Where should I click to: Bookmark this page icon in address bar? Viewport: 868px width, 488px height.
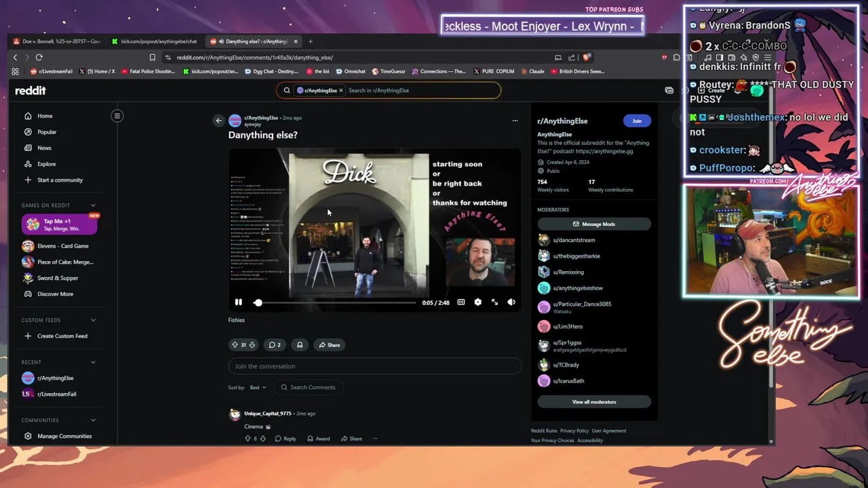coord(153,58)
